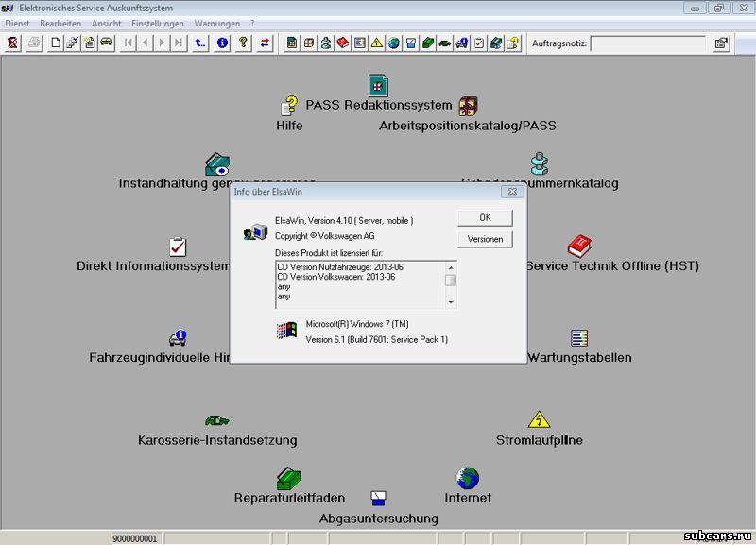This screenshot has width=756, height=545.
Task: Click the globe Internet icon in toolbar
Action: click(394, 43)
